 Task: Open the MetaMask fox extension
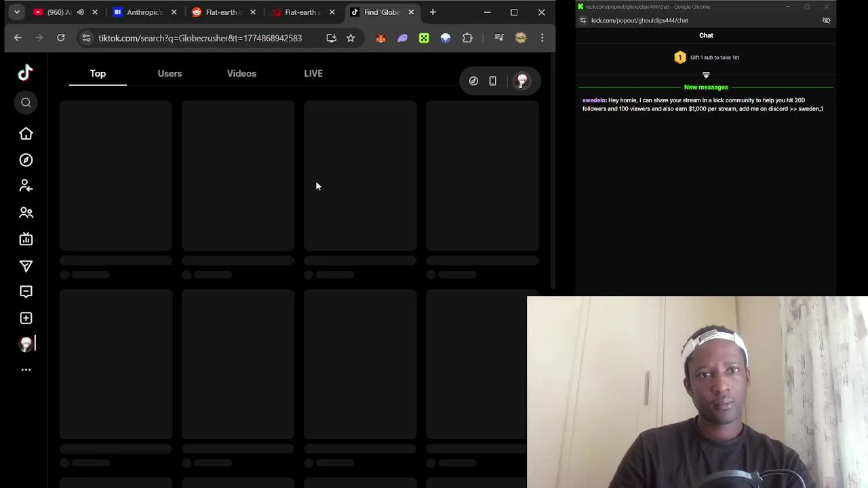380,38
